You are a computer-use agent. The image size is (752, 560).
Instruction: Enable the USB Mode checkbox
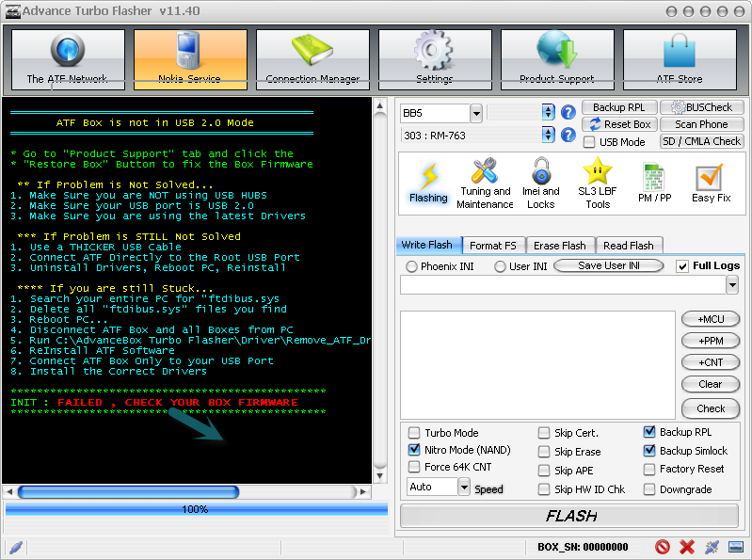tap(589, 142)
